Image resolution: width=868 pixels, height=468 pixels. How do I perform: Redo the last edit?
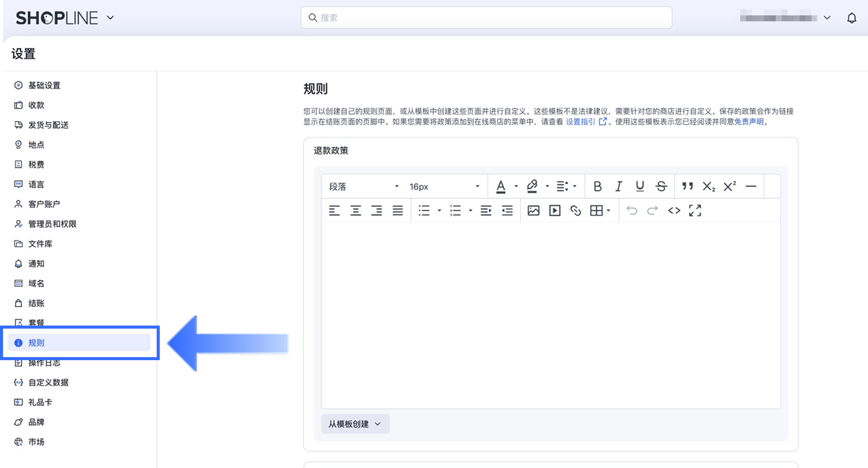(x=653, y=211)
